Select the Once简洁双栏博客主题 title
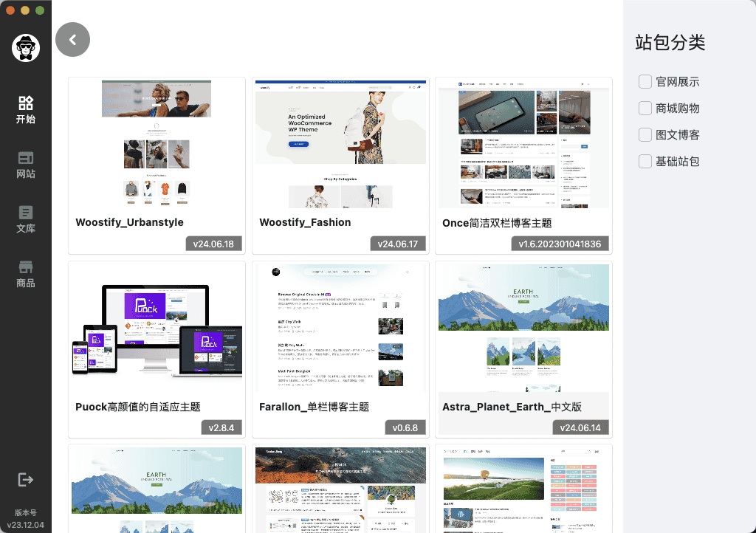The image size is (756, 533). (497, 223)
